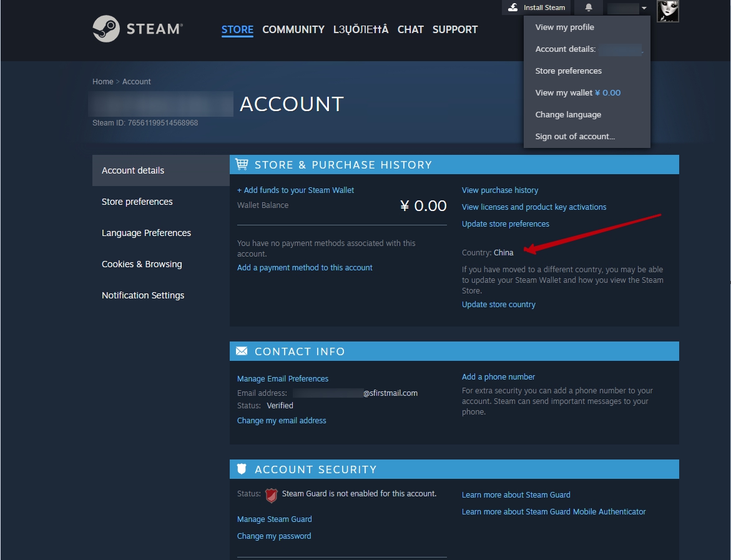The image size is (731, 560).
Task: Collapse the account name dropdown arrow
Action: [x=644, y=8]
